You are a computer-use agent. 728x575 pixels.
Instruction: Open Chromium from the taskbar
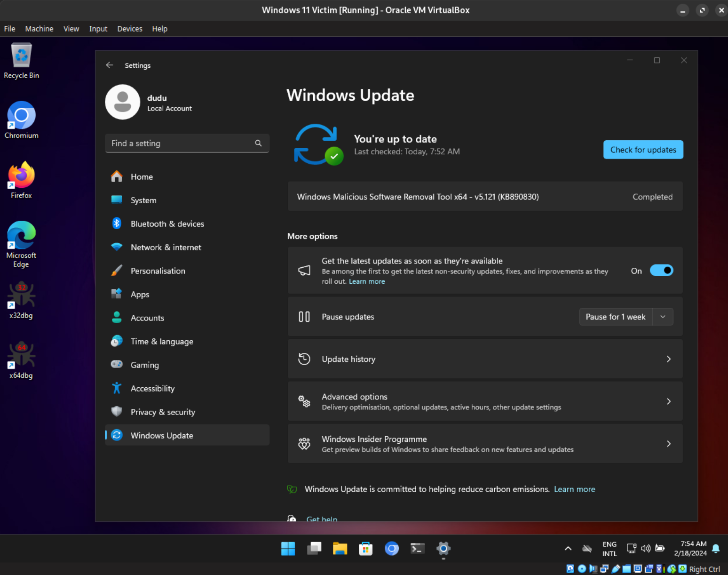pos(391,548)
